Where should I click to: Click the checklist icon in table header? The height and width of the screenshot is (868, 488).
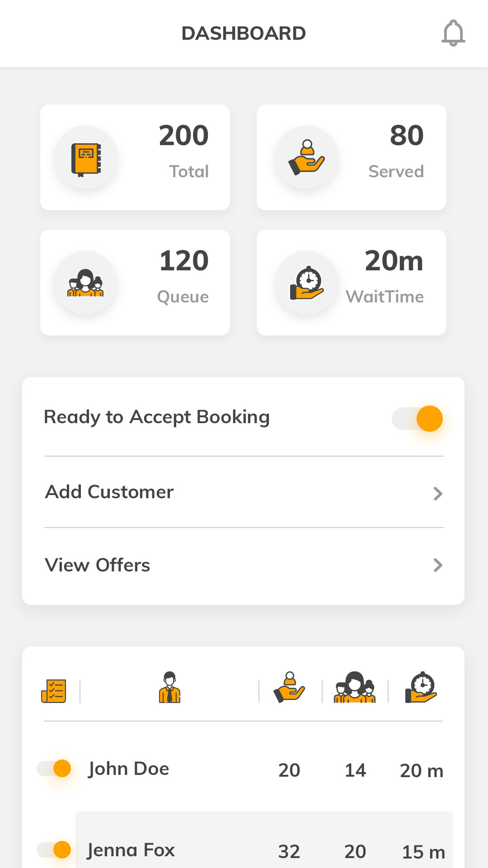coord(54,691)
